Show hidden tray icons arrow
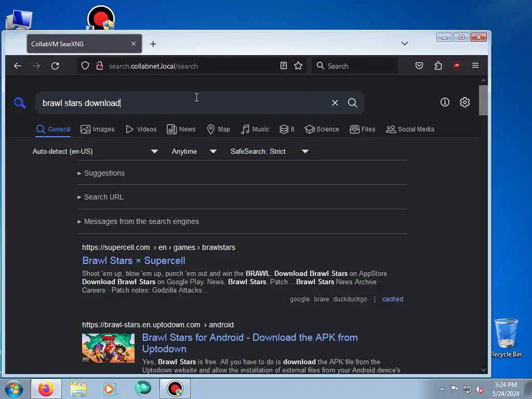The height and width of the screenshot is (399, 532). point(442,390)
